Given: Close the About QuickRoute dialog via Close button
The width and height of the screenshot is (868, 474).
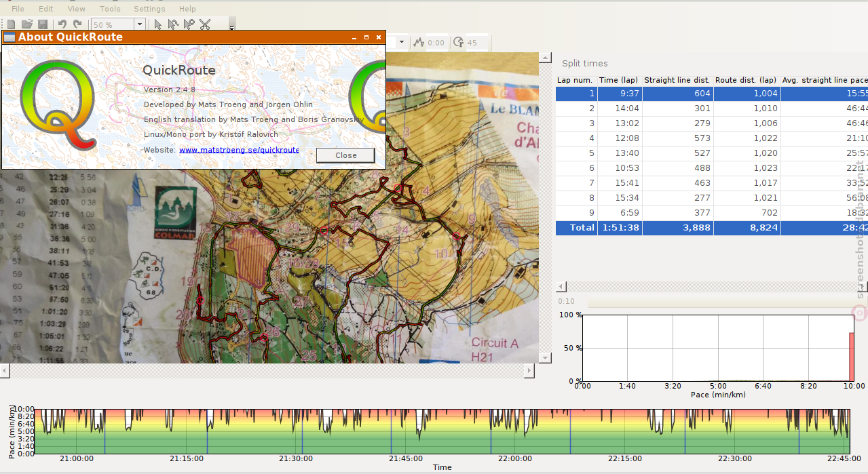Looking at the screenshot, I should click(345, 155).
